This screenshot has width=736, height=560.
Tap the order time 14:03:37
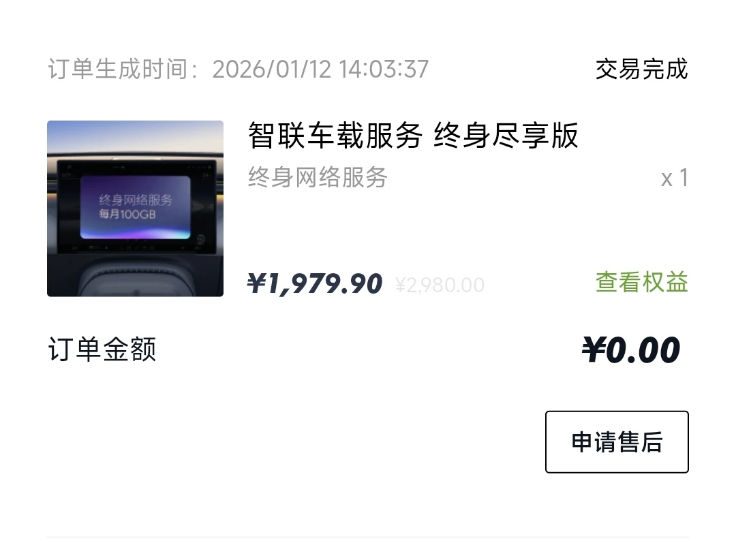(x=384, y=69)
